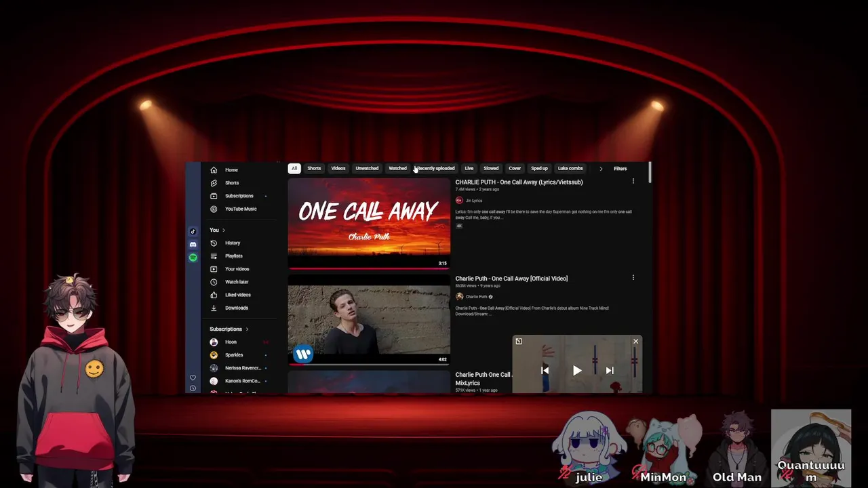Select the Slowed filter chip
This screenshot has height=488, width=868.
[x=491, y=169]
